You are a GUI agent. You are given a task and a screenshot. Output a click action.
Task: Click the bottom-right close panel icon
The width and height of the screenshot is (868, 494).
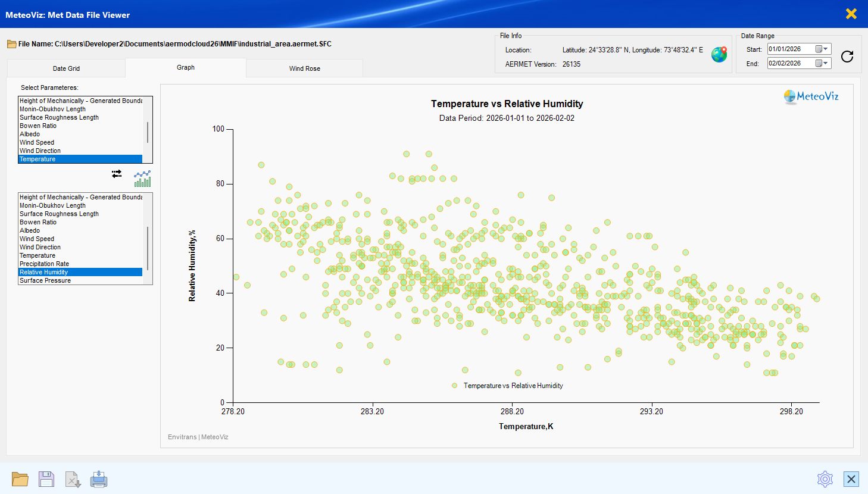click(851, 479)
